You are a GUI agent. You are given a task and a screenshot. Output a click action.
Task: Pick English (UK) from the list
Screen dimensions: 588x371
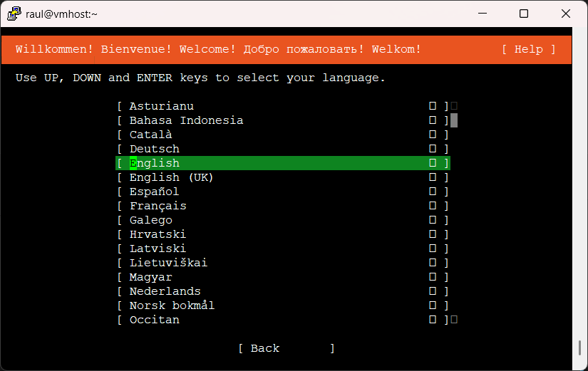(171, 177)
